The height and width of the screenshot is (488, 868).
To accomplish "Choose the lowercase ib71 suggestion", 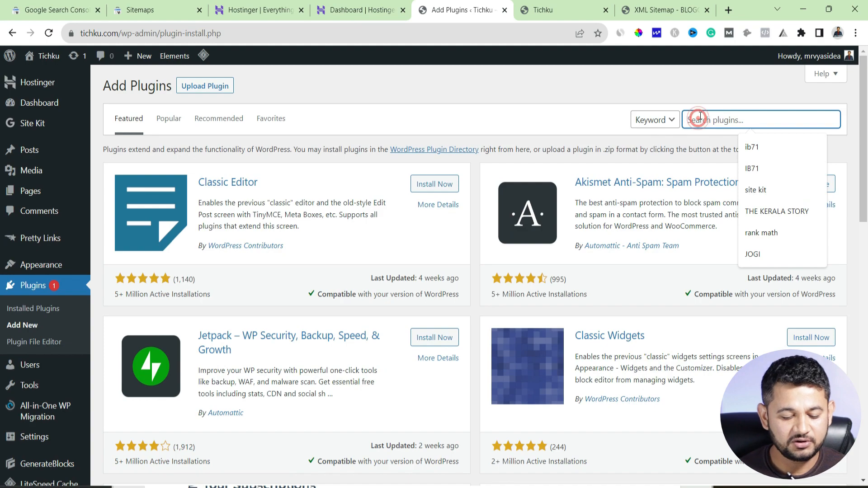I will coord(783,147).
